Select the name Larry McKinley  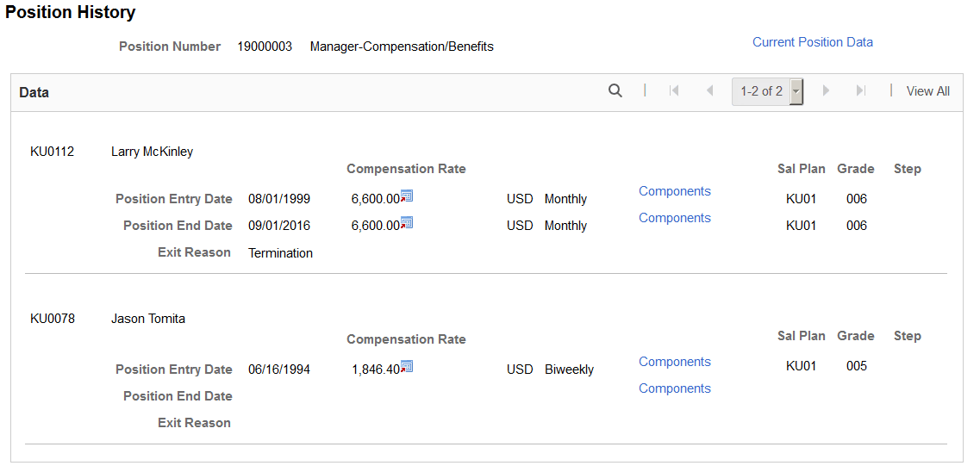152,152
